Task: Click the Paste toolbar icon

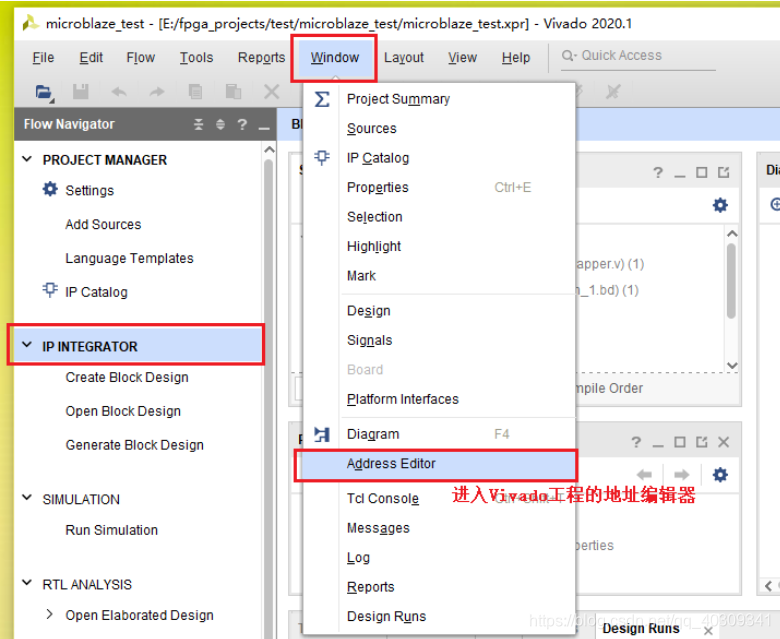Action: [233, 92]
